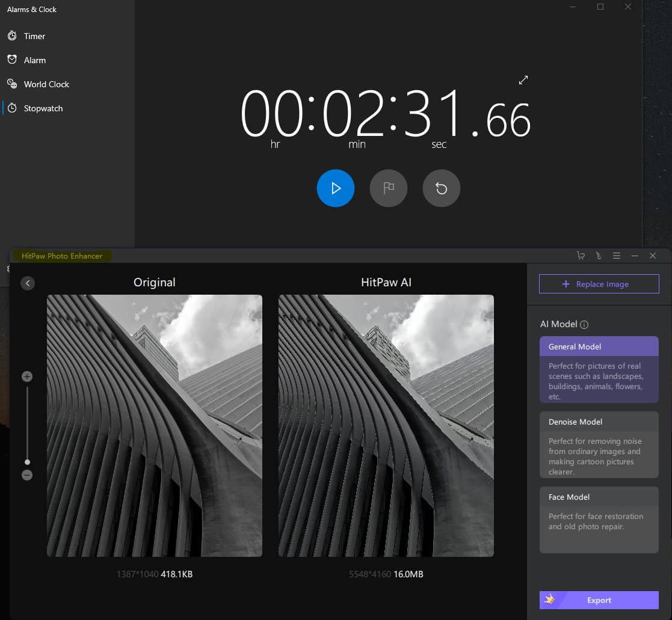The image size is (672, 620).
Task: Open World Clock in the sidebar
Action: (46, 84)
